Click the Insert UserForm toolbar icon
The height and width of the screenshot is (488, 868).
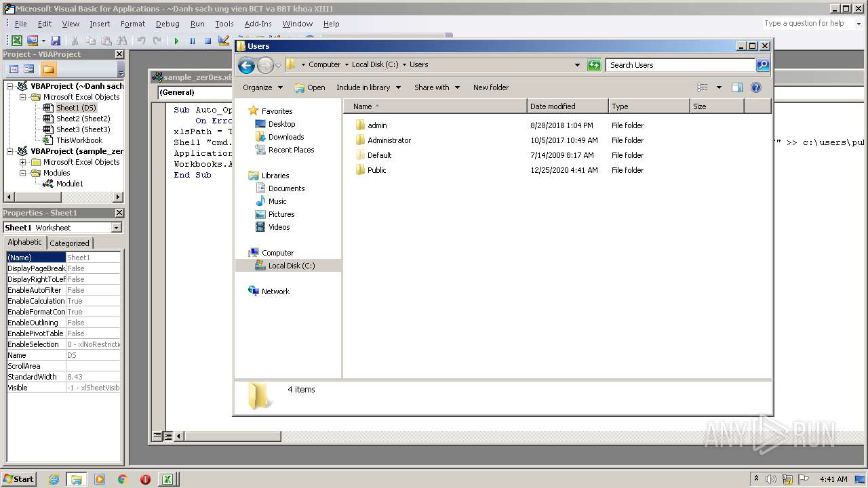(32, 41)
